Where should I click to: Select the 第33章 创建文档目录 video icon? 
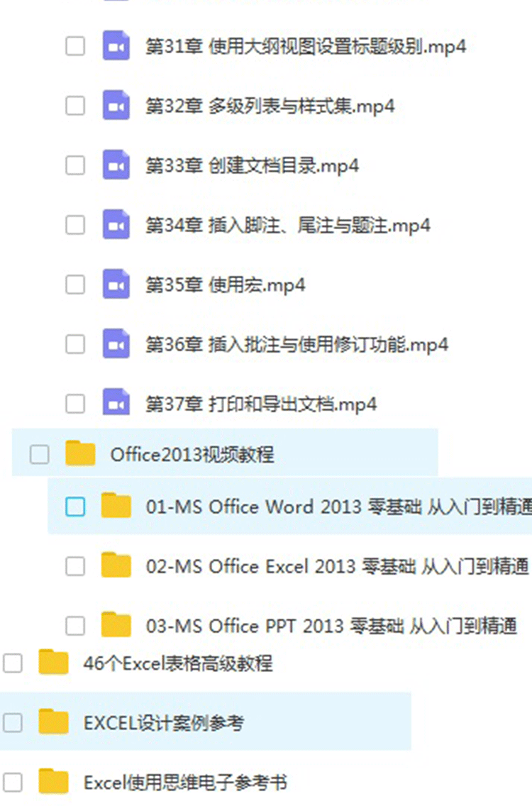[x=116, y=165]
